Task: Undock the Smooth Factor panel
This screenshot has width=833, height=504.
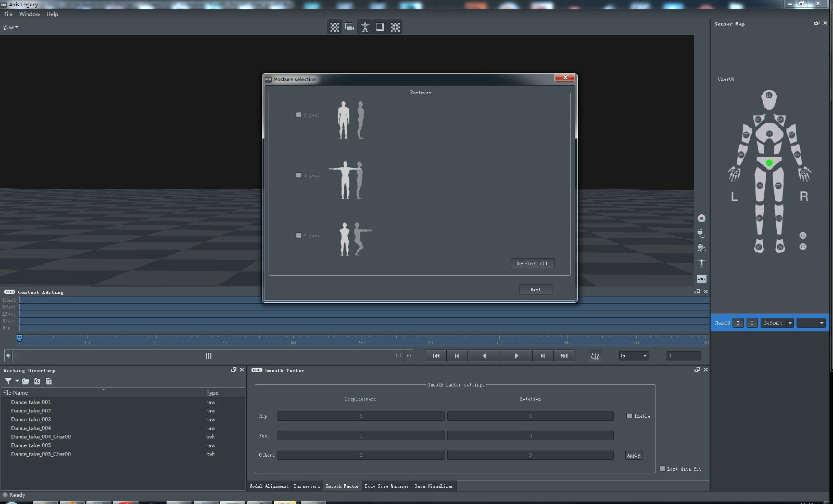Action: point(697,370)
